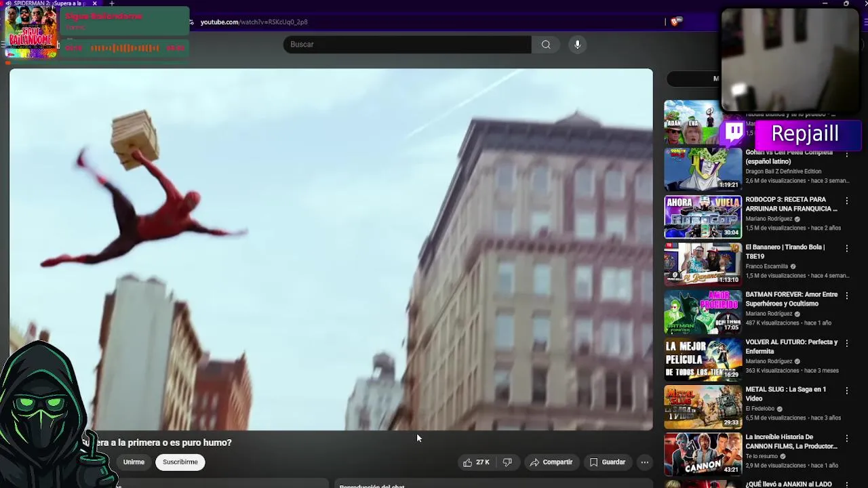Open the Brave shields icon in the address bar

click(x=675, y=22)
